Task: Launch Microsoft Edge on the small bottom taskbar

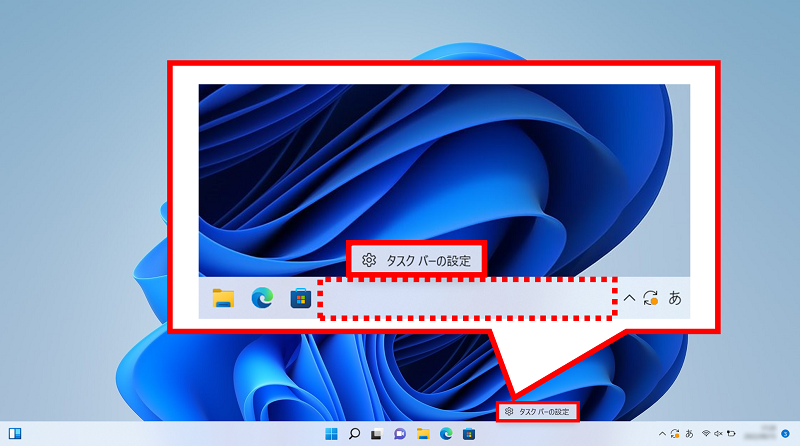Action: [446, 434]
